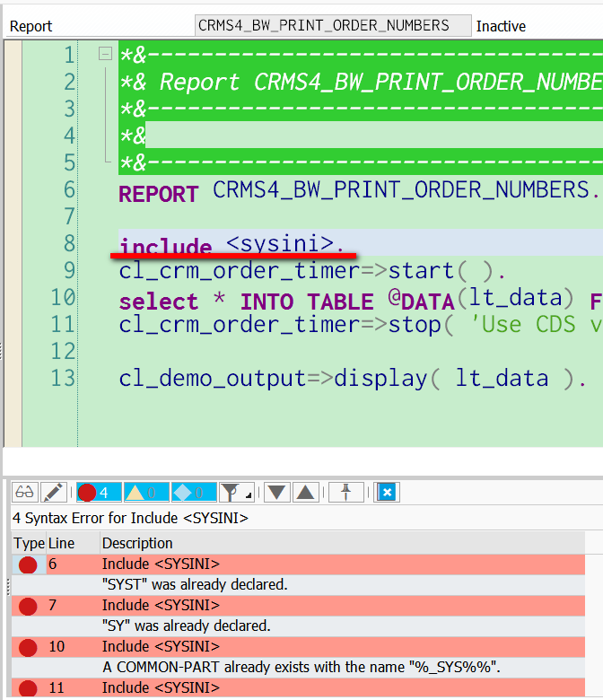603x700 pixels.
Task: Click line number 12 in the gutter
Action: click(63, 351)
